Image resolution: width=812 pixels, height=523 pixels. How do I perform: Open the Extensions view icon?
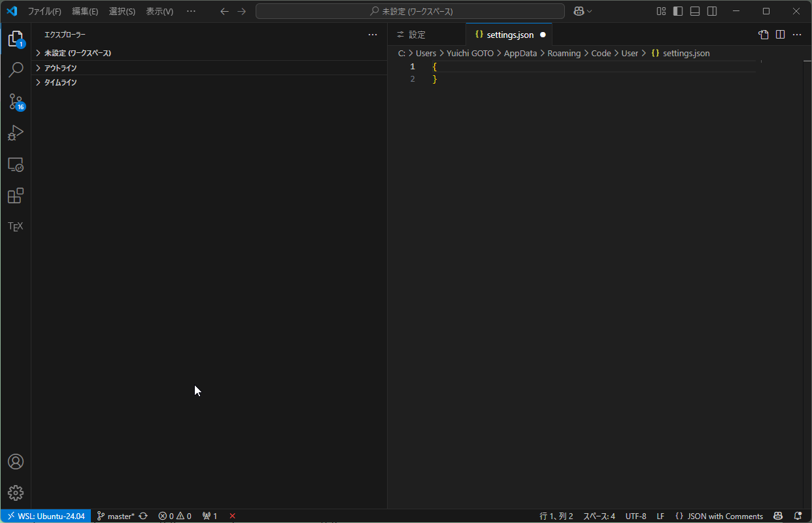click(x=16, y=195)
